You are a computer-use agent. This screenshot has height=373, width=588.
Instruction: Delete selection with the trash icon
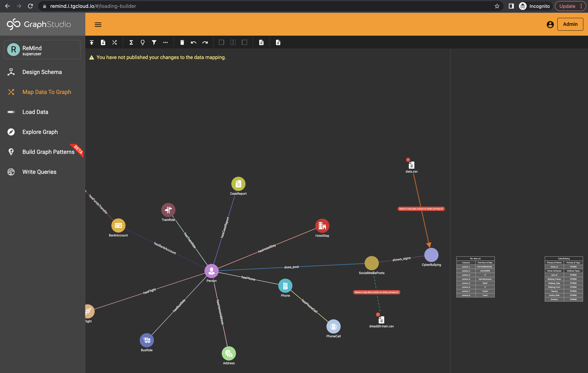point(182,42)
